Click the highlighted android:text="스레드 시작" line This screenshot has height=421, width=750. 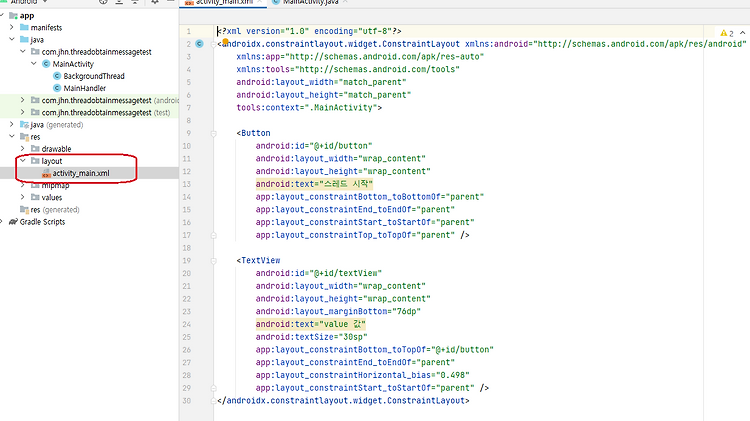coord(314,184)
